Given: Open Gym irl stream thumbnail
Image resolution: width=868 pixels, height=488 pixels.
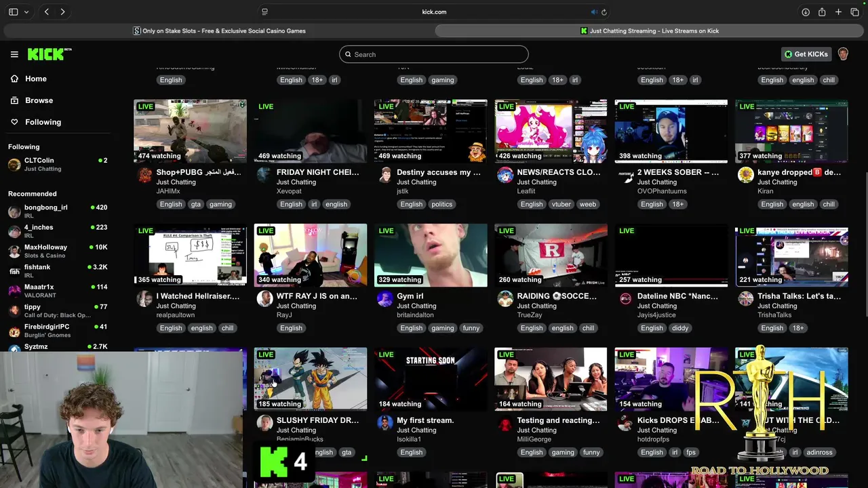Looking at the screenshot, I should 431,256.
